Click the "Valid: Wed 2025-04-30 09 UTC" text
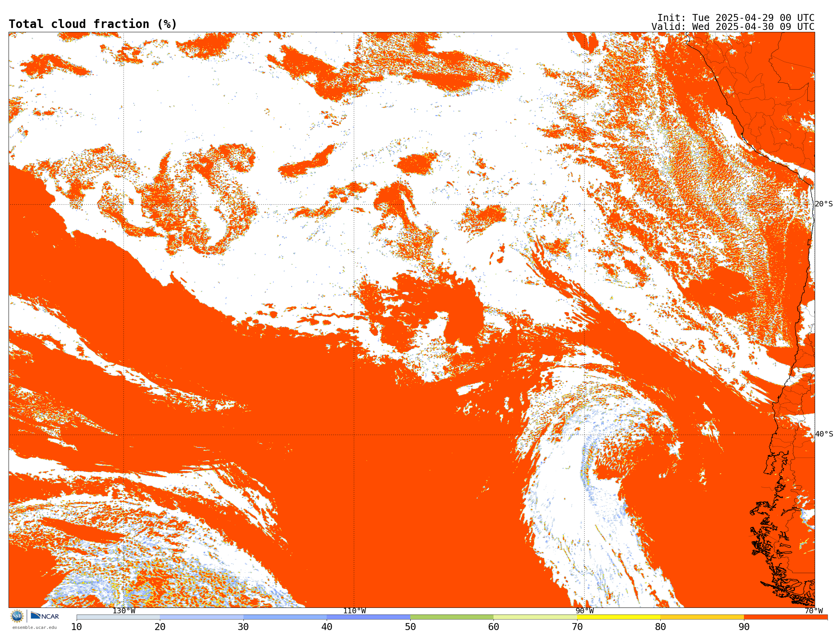This screenshot has width=840, height=632. tap(733, 27)
